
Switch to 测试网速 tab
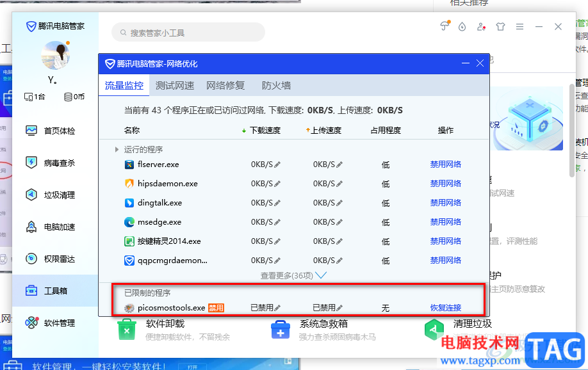tap(175, 86)
